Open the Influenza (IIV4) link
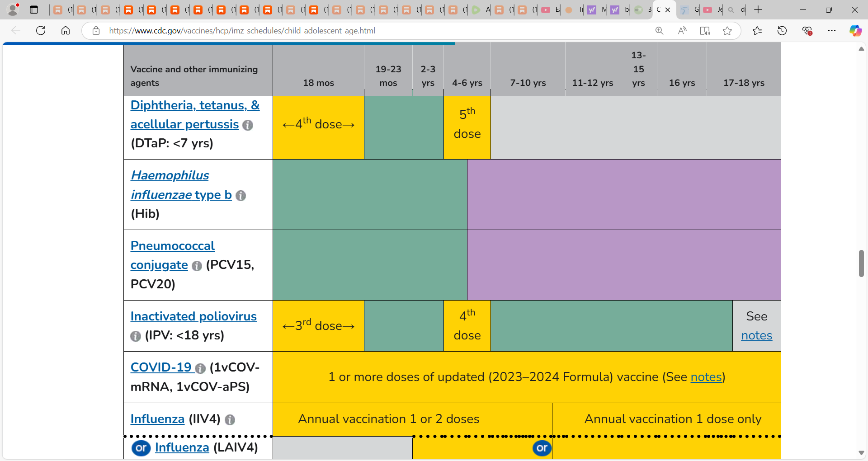This screenshot has height=461, width=868. (x=157, y=419)
